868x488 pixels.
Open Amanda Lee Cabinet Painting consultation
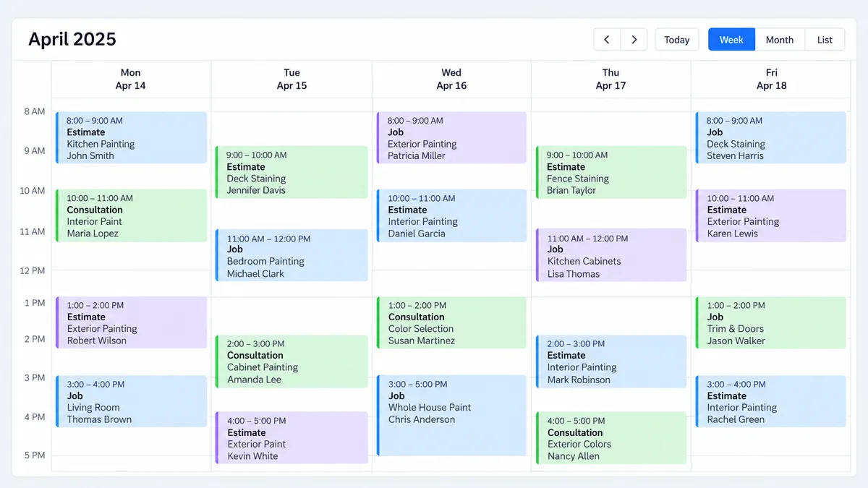[x=292, y=361]
